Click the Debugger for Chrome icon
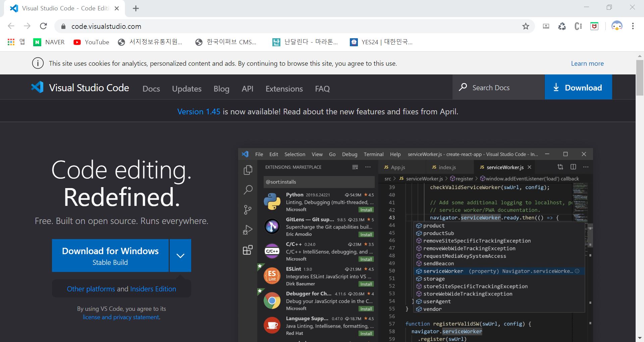 tap(272, 300)
